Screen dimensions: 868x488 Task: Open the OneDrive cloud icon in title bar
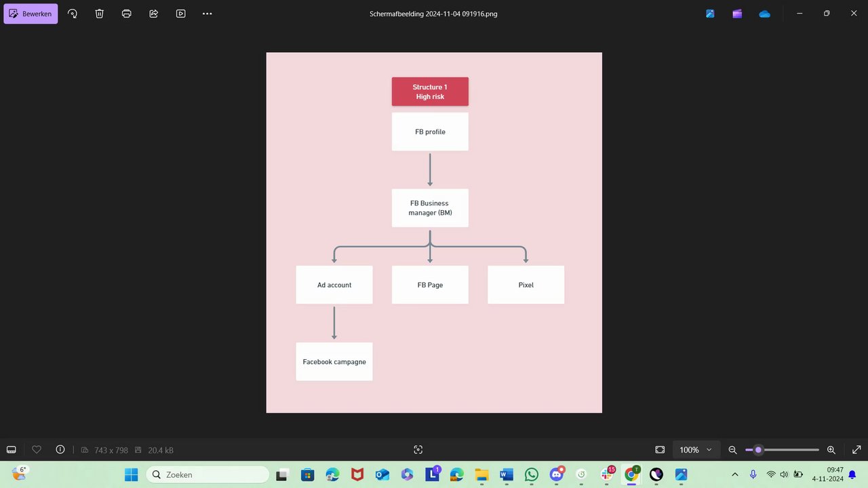pos(764,14)
